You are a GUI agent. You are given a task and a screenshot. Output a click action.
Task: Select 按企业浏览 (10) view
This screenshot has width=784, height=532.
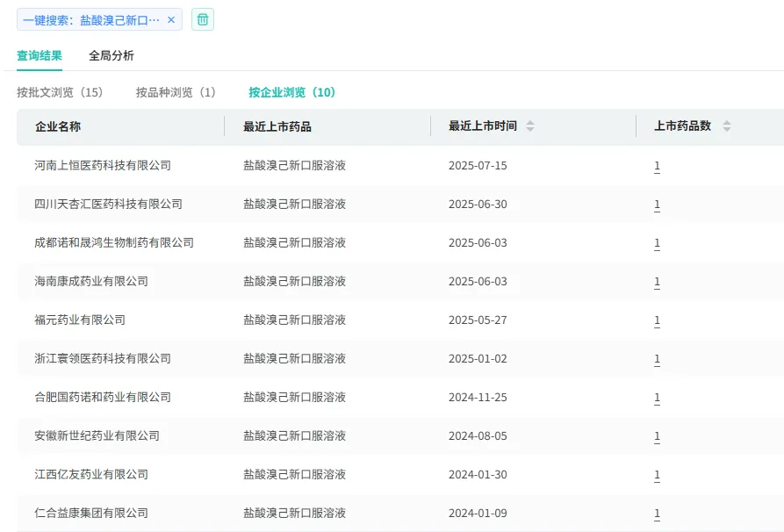click(291, 92)
